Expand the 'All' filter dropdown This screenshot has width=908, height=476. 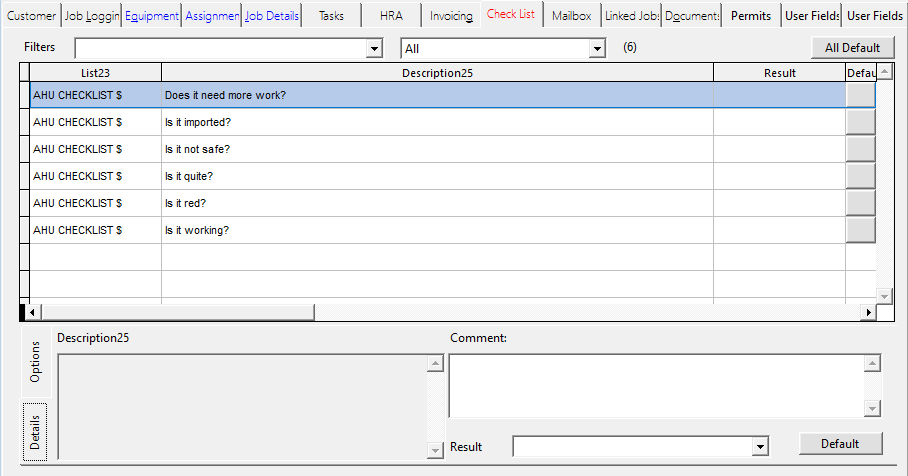point(597,49)
